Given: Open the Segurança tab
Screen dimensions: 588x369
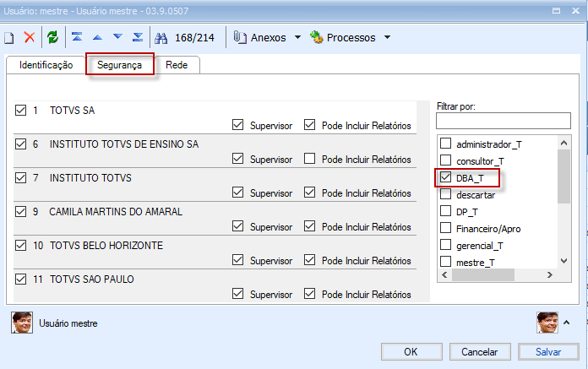Looking at the screenshot, I should coord(120,65).
